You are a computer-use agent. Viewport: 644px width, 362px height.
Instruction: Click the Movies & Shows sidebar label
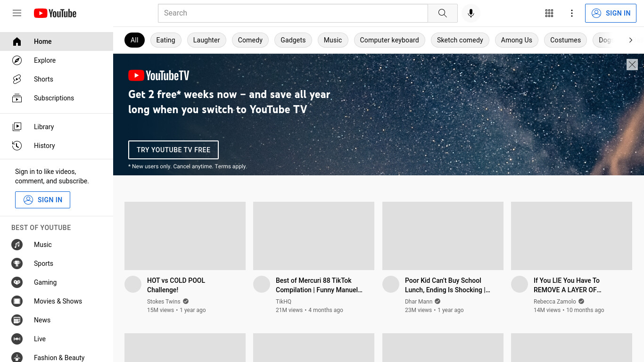58,301
